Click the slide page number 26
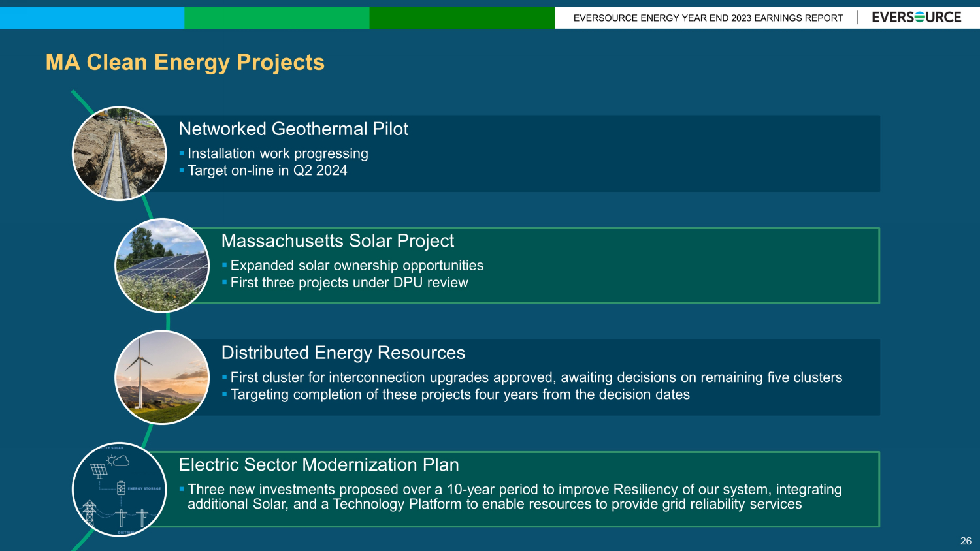 point(966,541)
